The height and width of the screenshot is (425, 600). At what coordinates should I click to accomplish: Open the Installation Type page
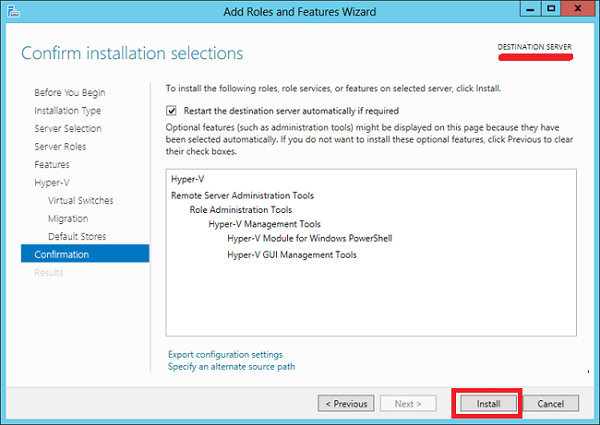pyautogui.click(x=67, y=111)
